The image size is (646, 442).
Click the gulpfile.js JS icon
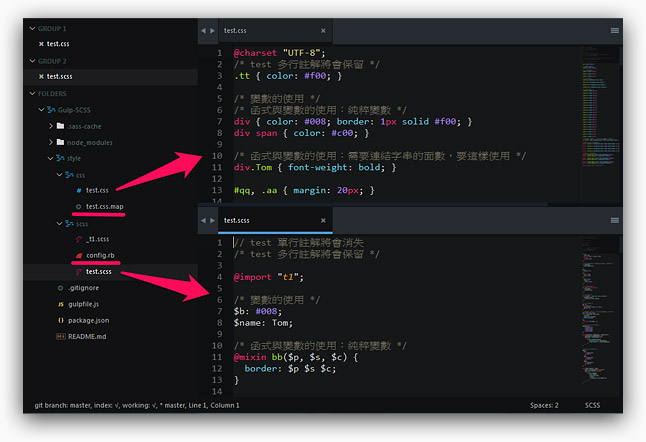(61, 304)
